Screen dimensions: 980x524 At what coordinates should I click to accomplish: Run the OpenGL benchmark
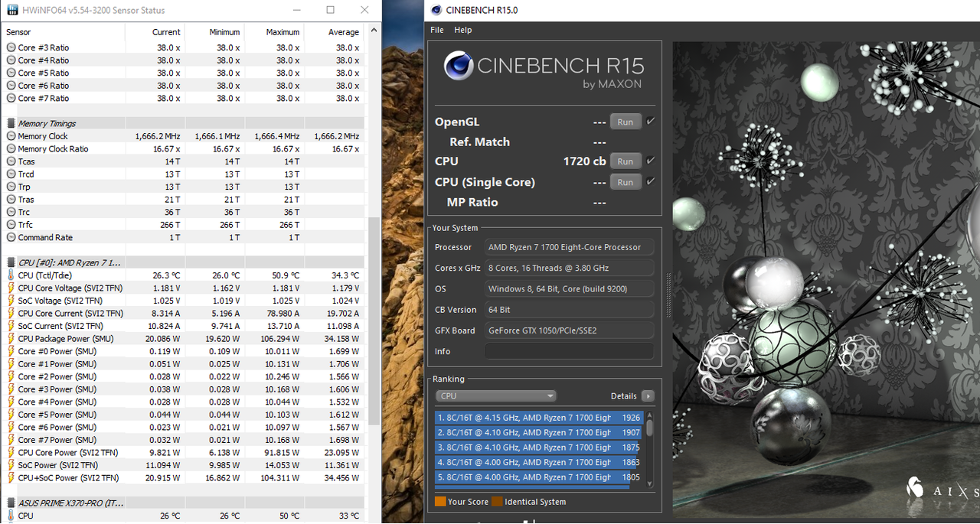[x=626, y=122]
